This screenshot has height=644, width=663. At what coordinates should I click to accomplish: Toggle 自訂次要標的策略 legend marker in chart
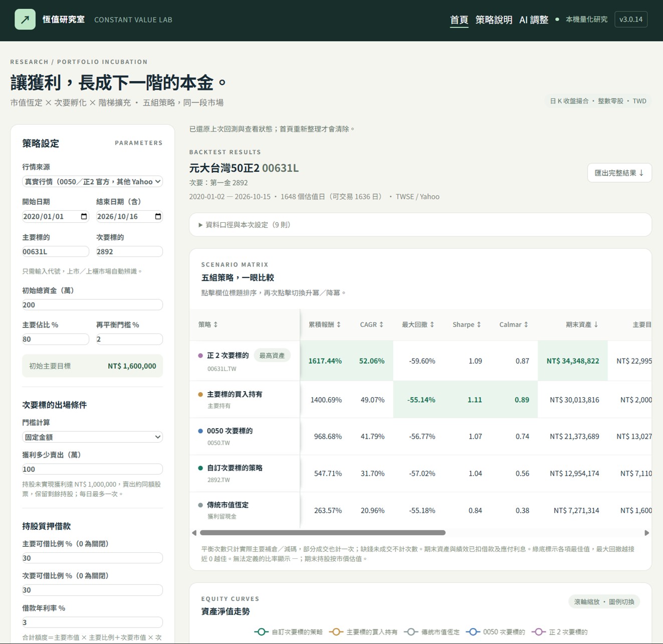(x=261, y=632)
